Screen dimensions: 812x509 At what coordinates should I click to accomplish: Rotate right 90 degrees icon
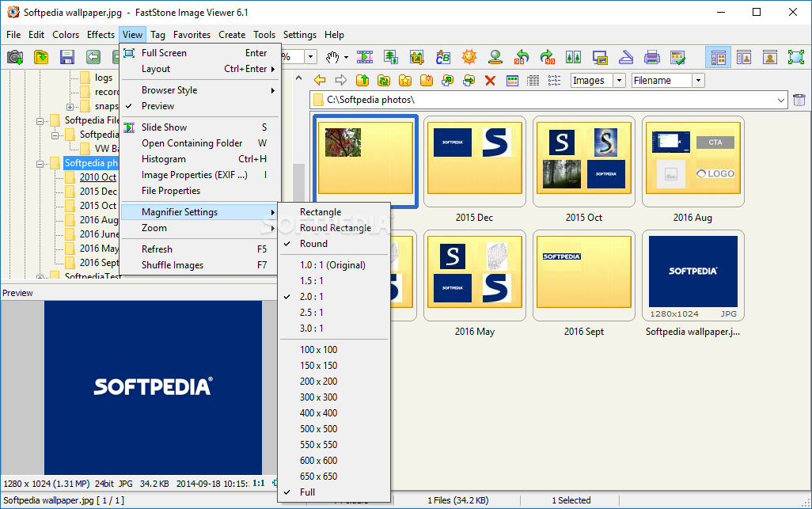point(548,57)
